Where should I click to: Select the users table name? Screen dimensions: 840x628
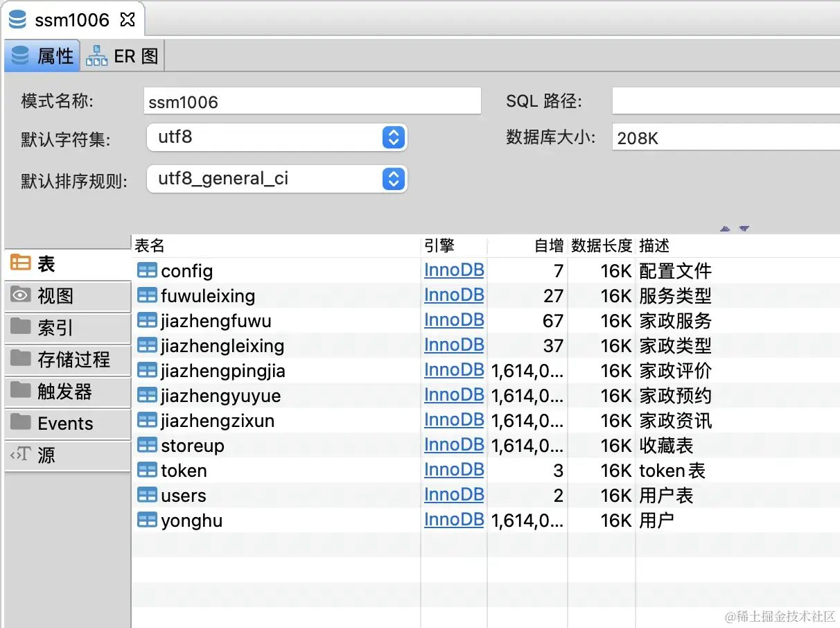[184, 496]
